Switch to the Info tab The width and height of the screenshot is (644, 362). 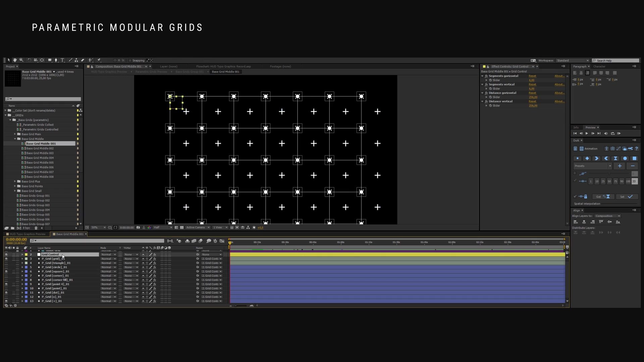coord(576,127)
